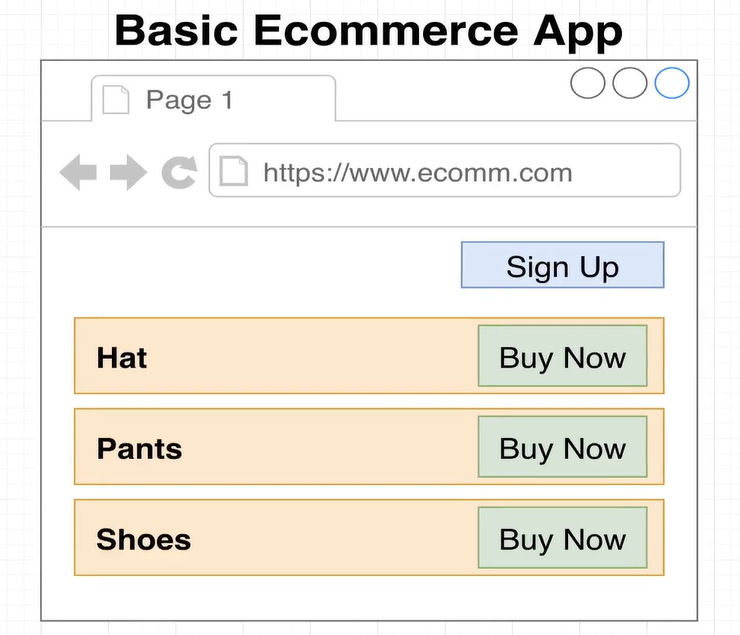The height and width of the screenshot is (635, 740).
Task: Select the Shoes product name
Action: click(143, 539)
